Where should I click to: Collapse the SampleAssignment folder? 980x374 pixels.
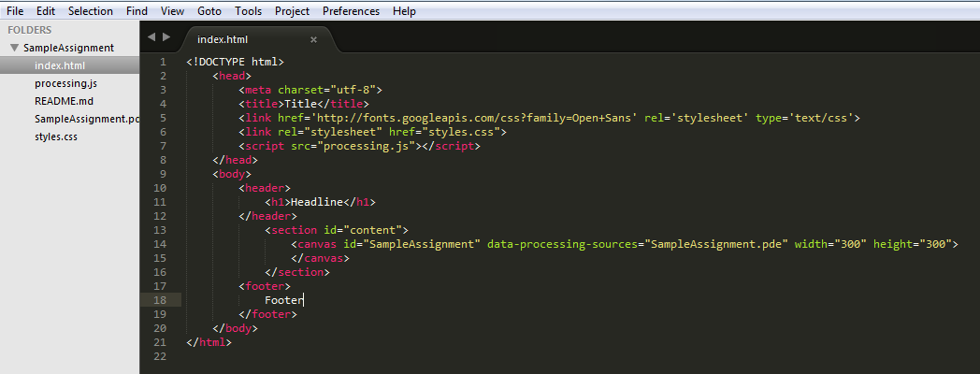pyautogui.click(x=14, y=48)
